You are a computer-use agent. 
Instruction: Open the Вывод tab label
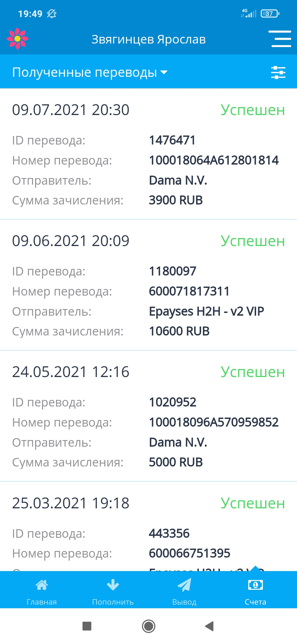184,602
